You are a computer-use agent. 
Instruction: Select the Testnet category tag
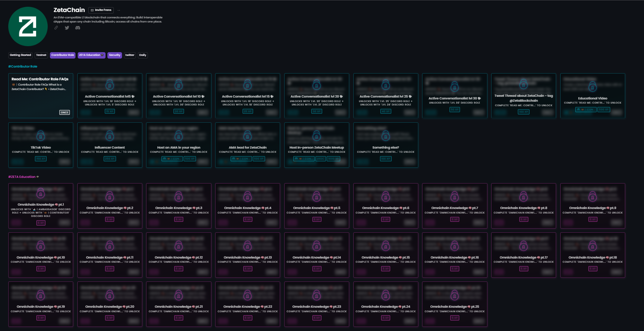coord(41,55)
